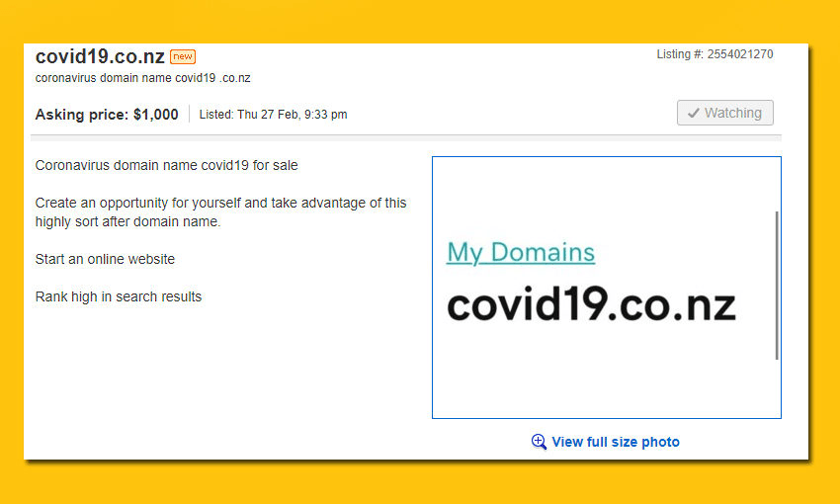Screen dimensions: 840x504
Task: Select the My Domains link in photo
Action: pyautogui.click(x=521, y=252)
